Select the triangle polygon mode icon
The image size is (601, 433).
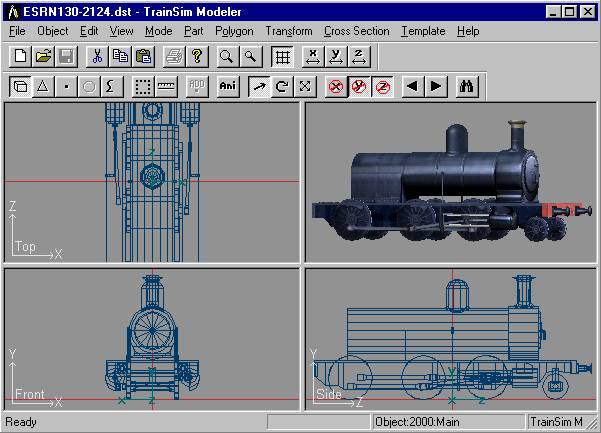tap(42, 86)
